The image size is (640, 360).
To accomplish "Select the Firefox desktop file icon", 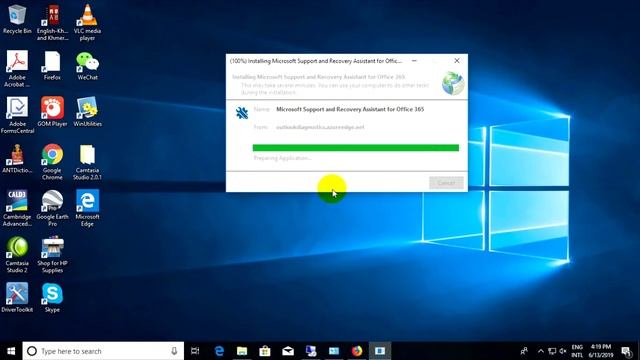I will 52,65.
